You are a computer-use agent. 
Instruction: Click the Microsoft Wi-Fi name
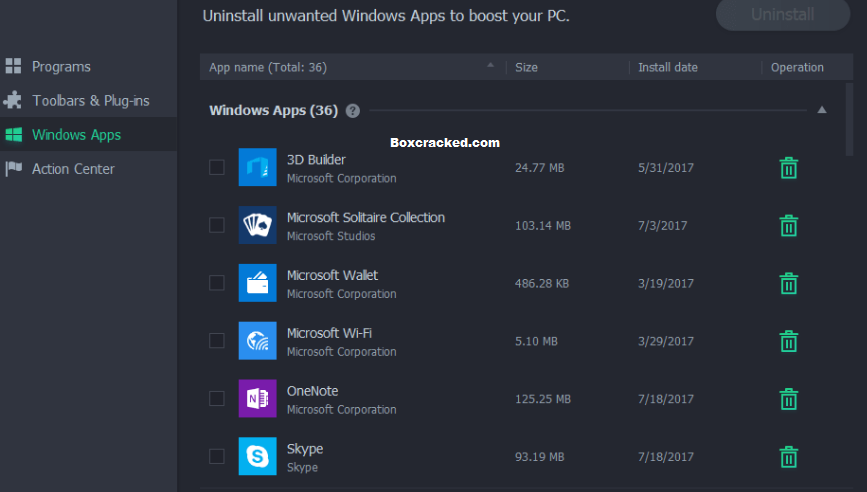point(329,333)
